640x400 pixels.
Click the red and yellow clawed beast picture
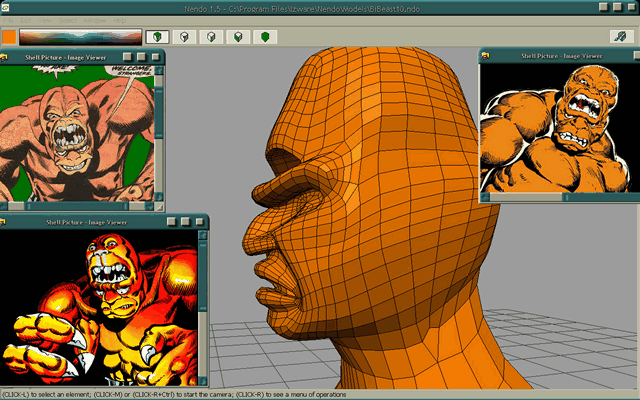point(99,308)
